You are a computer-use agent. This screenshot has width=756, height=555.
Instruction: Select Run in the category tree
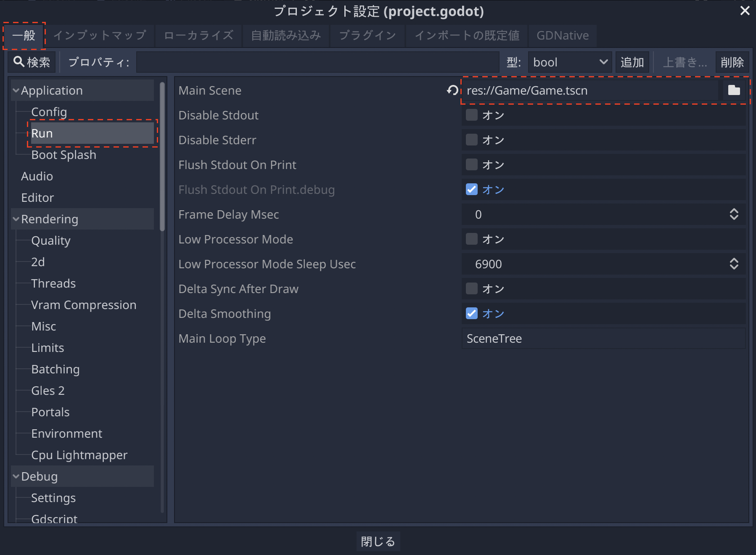point(92,133)
